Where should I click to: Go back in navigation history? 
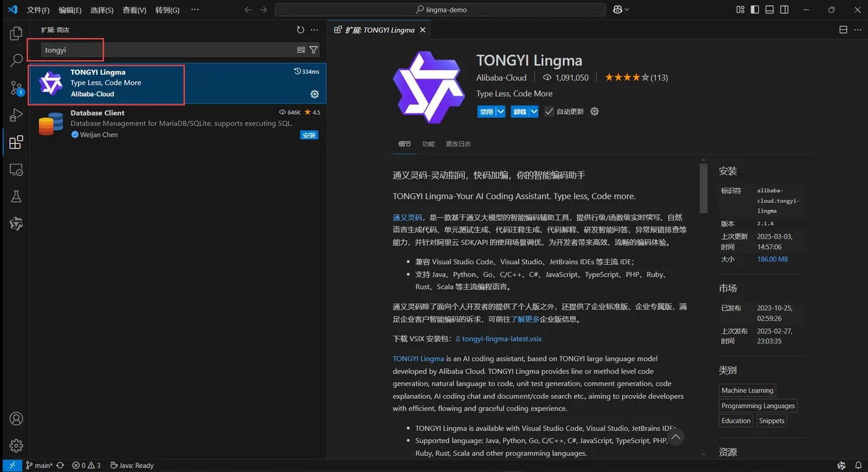point(249,10)
